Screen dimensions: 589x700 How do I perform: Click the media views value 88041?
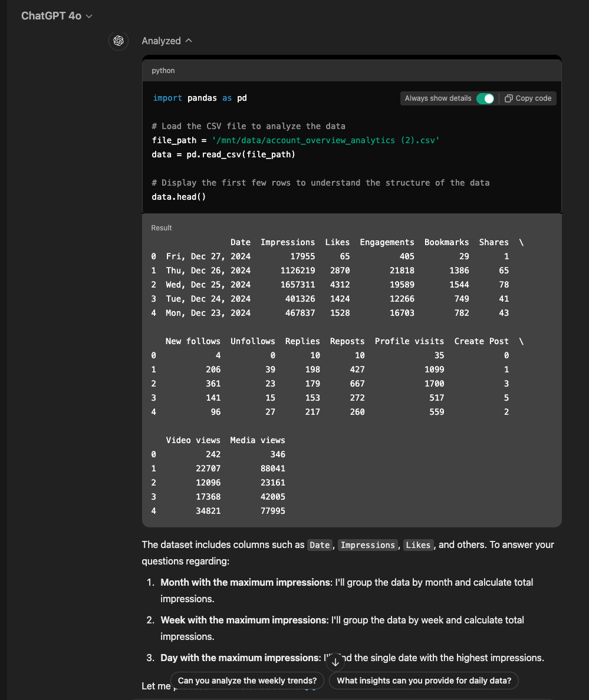[273, 469]
